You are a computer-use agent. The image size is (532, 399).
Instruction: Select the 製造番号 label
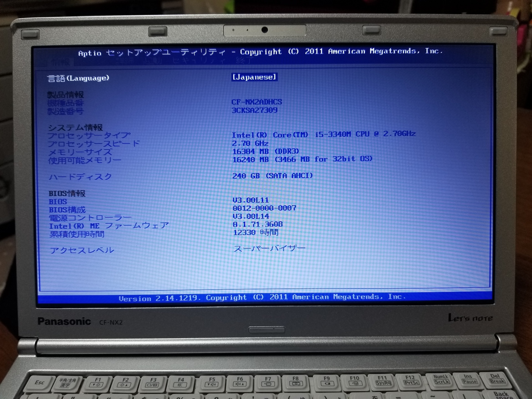point(65,111)
